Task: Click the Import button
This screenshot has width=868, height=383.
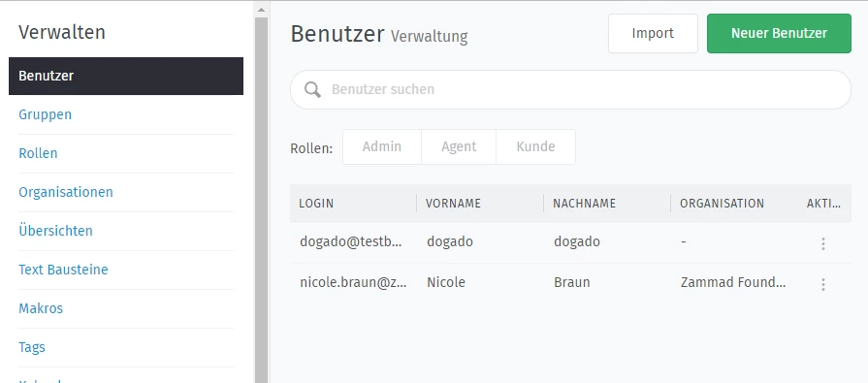Action: point(653,33)
